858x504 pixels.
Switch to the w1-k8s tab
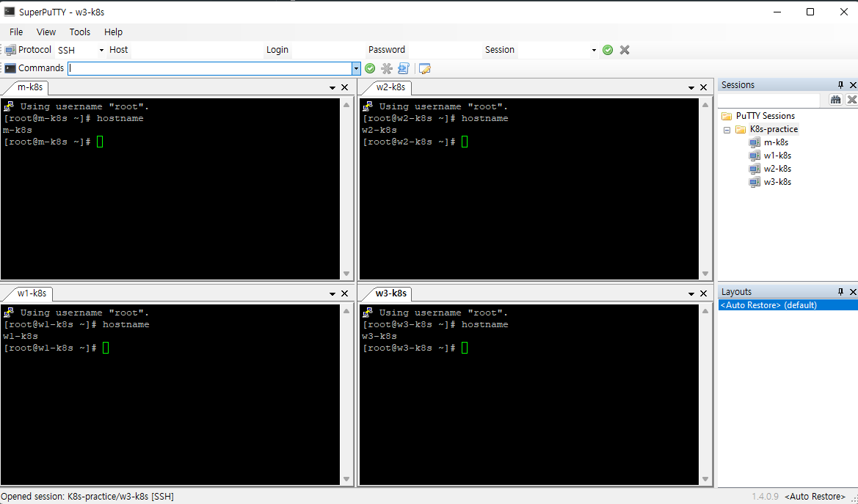point(32,293)
